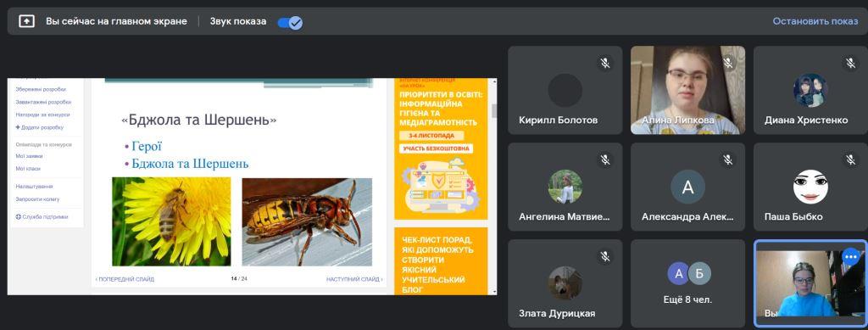This screenshot has width=868, height=330.
Task: Click Кирилл Болотов's dark avatar circle
Action: [565, 90]
